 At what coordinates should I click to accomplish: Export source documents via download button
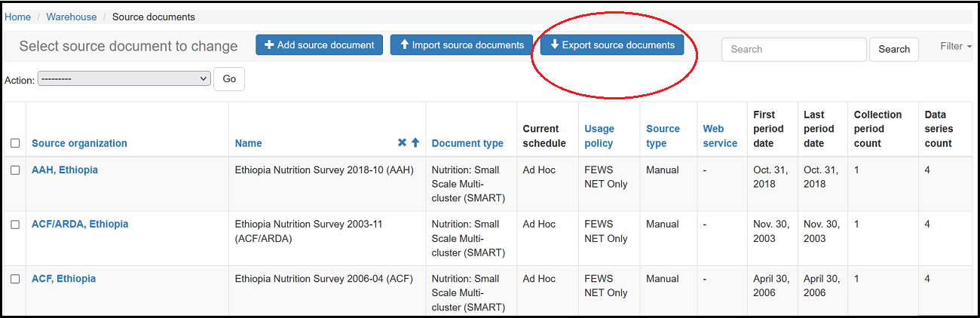(612, 45)
